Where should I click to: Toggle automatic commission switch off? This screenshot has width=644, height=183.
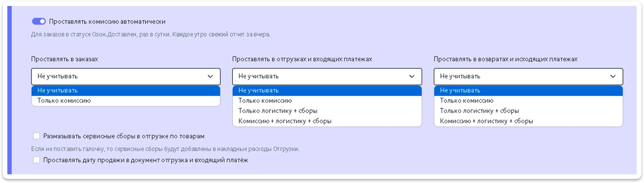tap(39, 22)
